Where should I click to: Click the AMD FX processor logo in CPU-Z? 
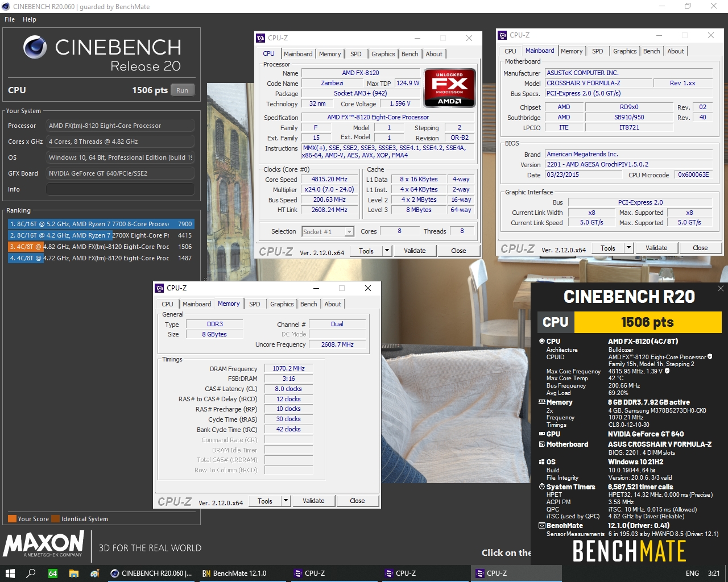click(449, 88)
